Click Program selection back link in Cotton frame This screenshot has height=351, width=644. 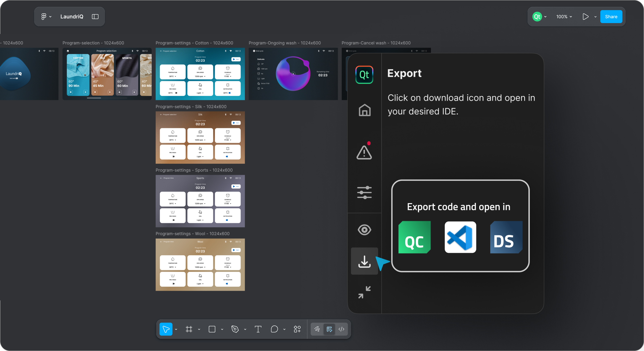pyautogui.click(x=168, y=51)
